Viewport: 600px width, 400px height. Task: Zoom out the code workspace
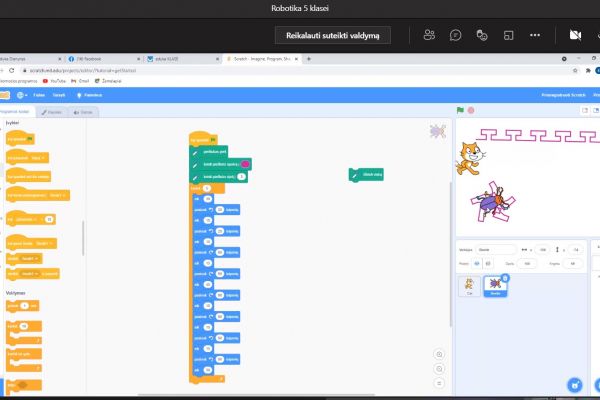[439, 369]
